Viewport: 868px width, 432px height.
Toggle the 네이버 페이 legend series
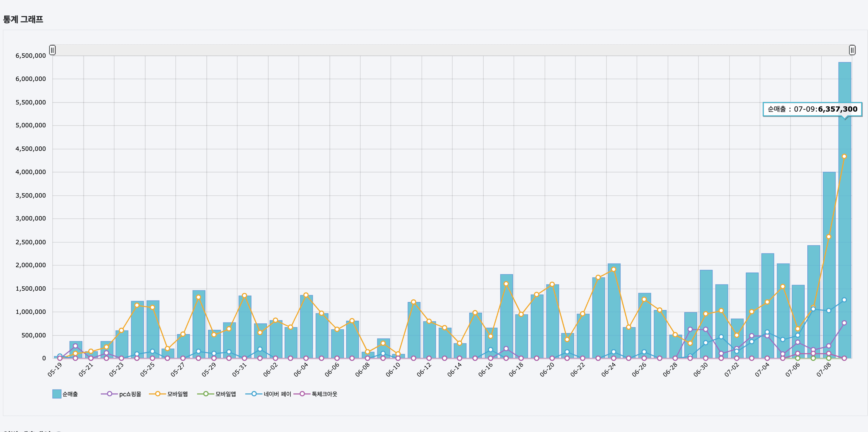tap(268, 394)
